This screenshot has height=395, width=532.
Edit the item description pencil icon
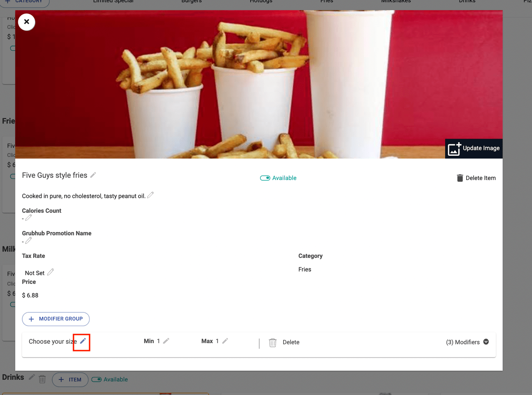[x=150, y=195]
